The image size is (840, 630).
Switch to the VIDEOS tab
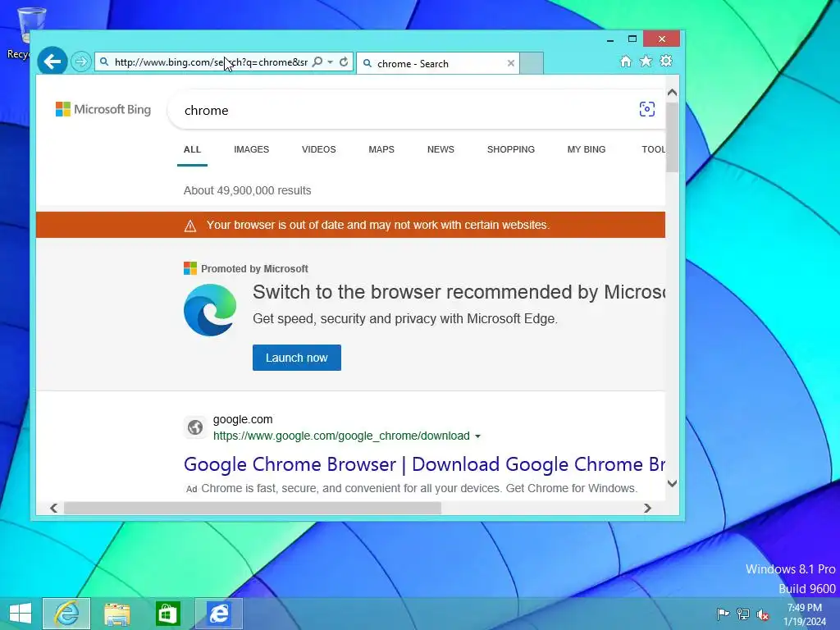pos(319,149)
